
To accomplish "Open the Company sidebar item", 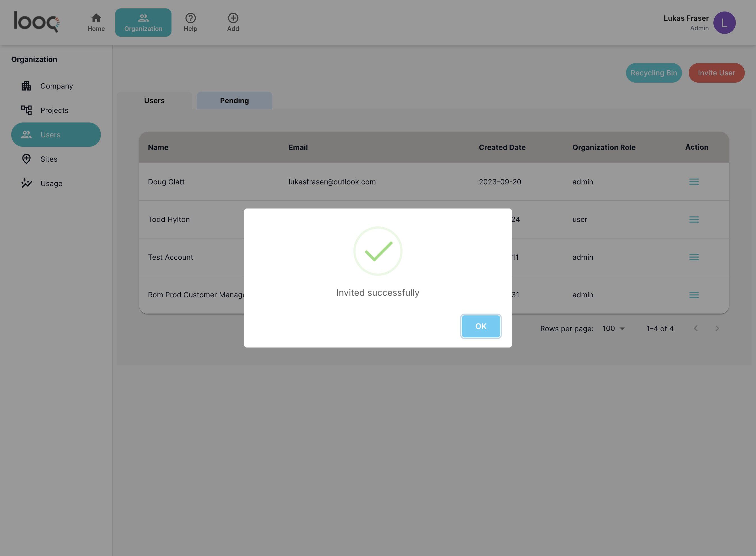I will pyautogui.click(x=56, y=86).
